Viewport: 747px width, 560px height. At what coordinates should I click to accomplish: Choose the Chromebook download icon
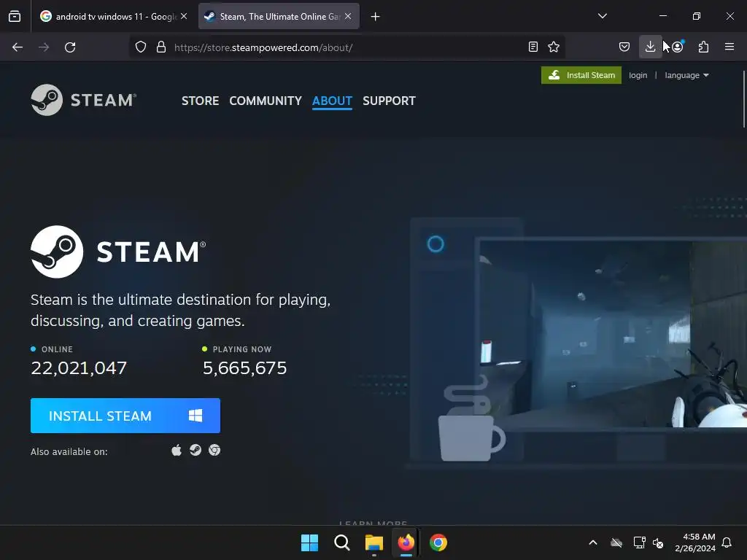tap(214, 450)
